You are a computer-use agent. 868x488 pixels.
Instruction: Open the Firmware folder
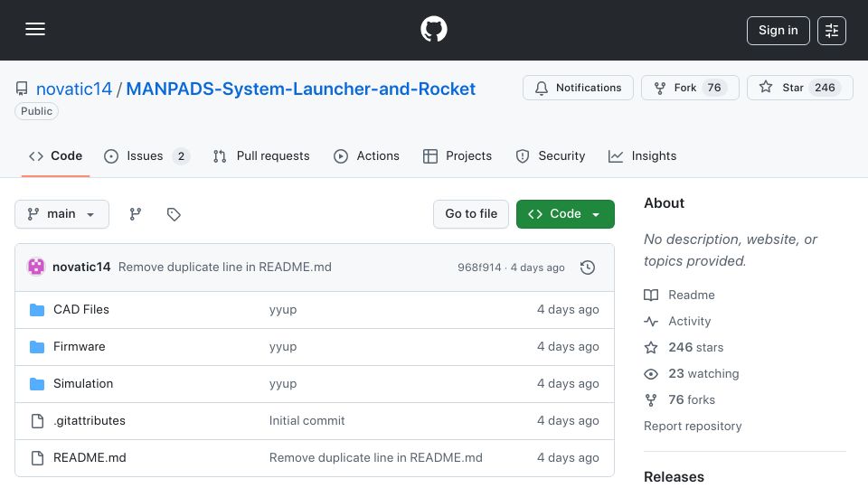click(80, 346)
